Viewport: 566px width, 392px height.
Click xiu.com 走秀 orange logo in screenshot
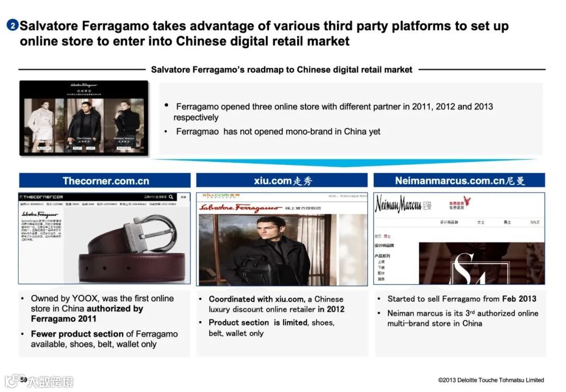coord(221,195)
